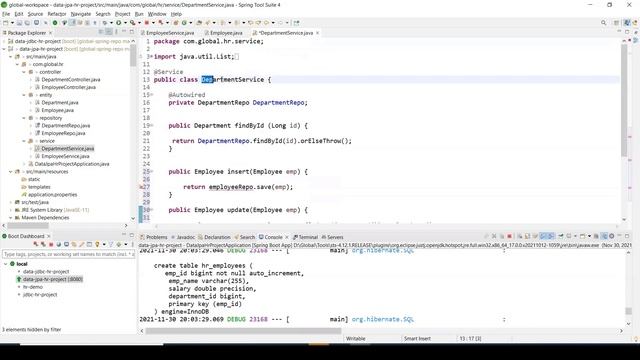640x360 pixels.
Task: Click the green Boot Dashboard launch icon in toolbar
Action: (55, 23)
